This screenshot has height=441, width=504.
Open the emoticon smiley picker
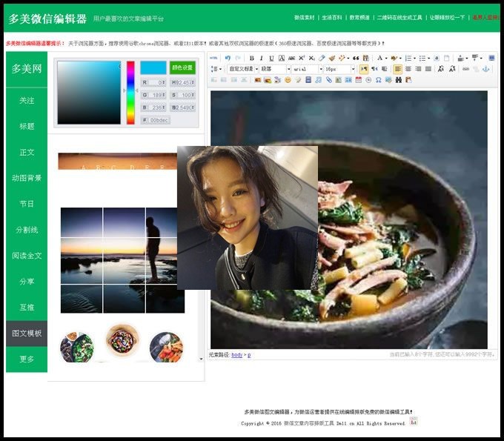288,80
